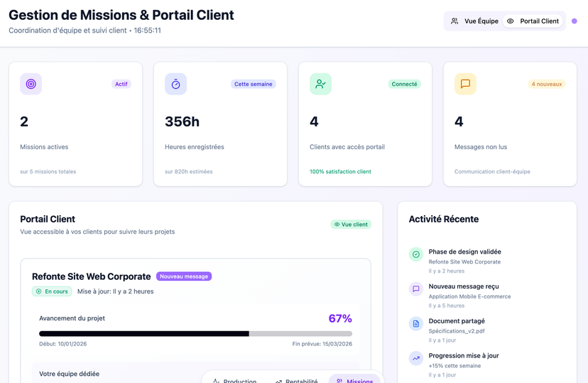588x383 pixels.
Task: Click sur 5 missions totales text
Action: click(x=48, y=171)
